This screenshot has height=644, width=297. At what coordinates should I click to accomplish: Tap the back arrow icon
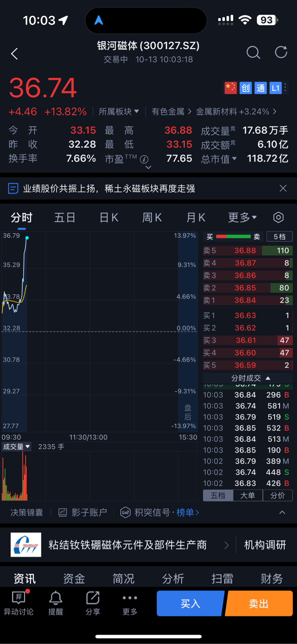15,54
